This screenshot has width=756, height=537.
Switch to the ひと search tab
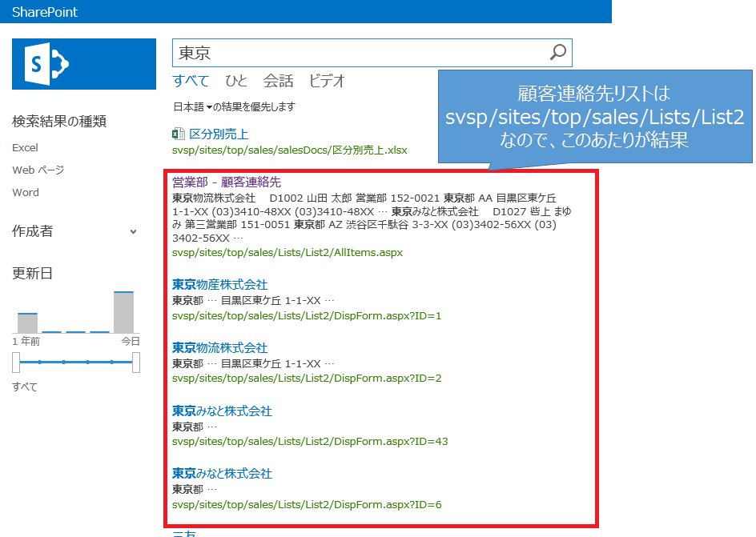click(236, 81)
